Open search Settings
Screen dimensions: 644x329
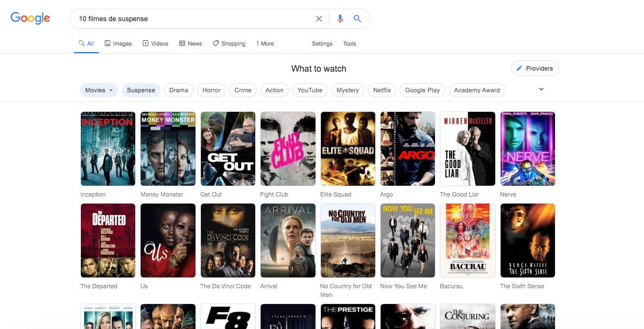tap(322, 43)
